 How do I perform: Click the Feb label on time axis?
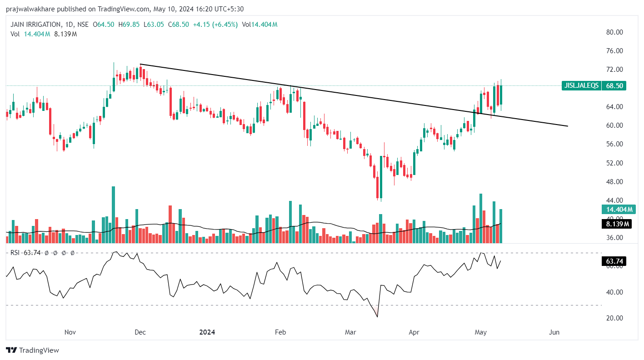[280, 332]
